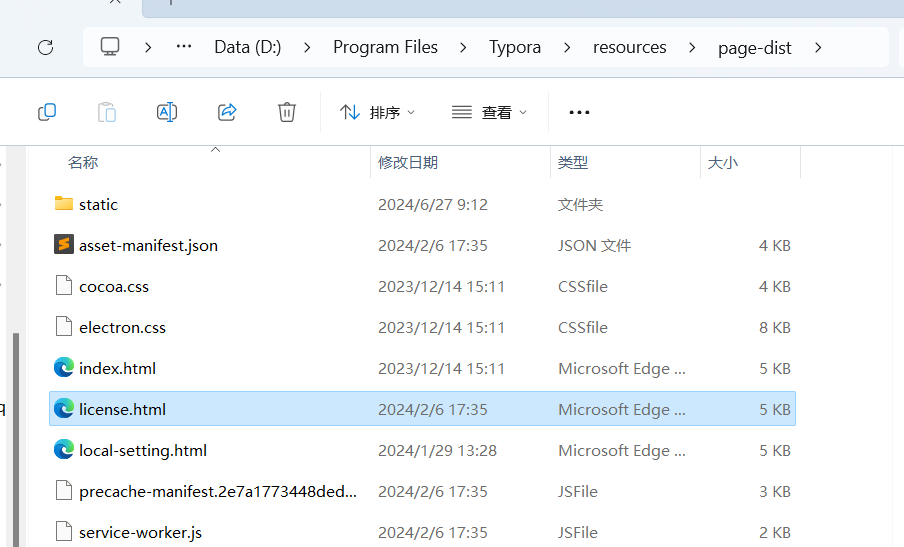Viewport: 904px width, 547px height.
Task: Open the 查看 view dropdown
Action: pyautogui.click(x=489, y=112)
